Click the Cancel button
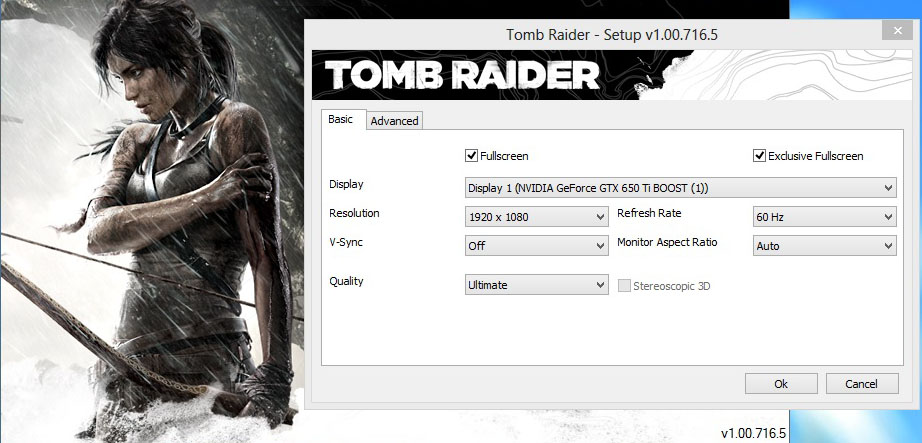 [x=861, y=384]
